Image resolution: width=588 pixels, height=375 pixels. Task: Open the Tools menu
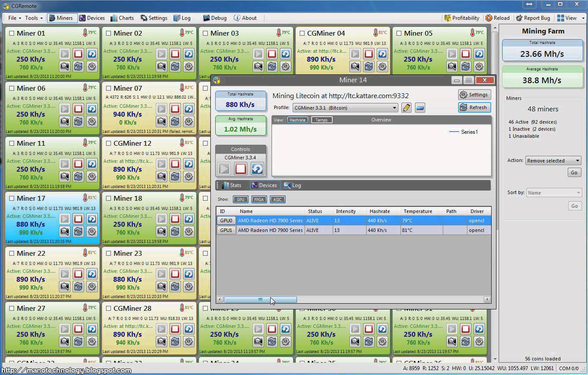point(34,18)
